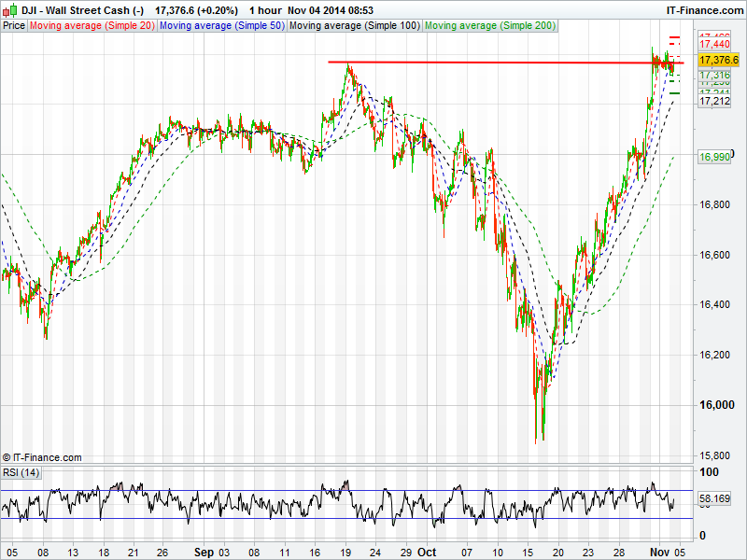Click the green 17,316 price tag
The width and height of the screenshot is (747, 560).
(714, 75)
